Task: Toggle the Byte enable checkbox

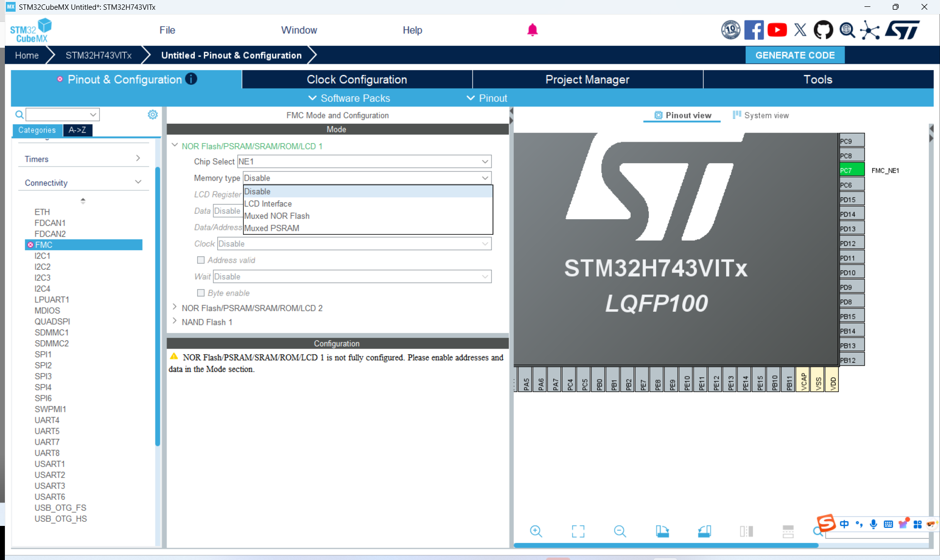Action: 201,293
